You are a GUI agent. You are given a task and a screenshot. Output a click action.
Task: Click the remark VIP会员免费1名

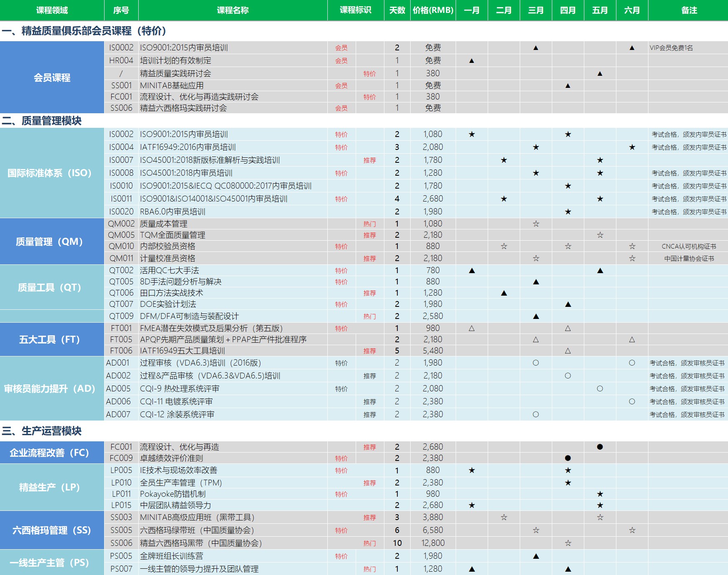coord(671,47)
